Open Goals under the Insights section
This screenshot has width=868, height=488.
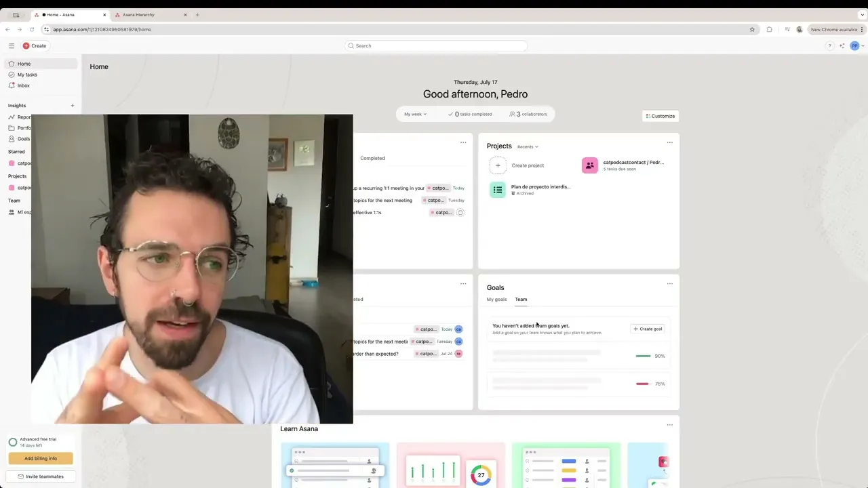(x=23, y=138)
